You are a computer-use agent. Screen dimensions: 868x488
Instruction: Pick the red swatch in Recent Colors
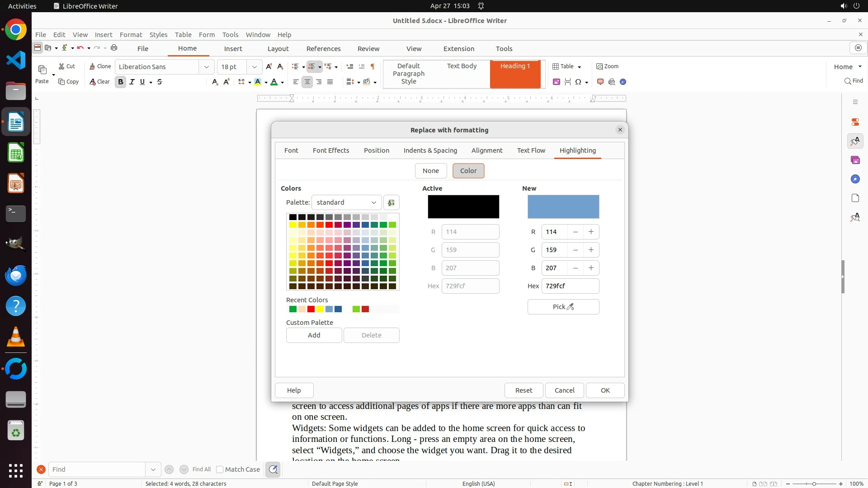click(x=311, y=309)
